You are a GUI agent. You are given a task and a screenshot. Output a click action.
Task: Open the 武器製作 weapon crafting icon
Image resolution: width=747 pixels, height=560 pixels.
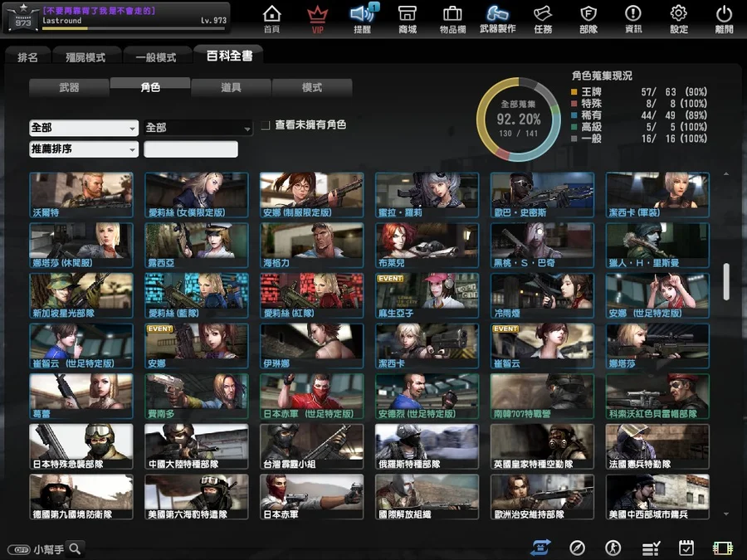pyautogui.click(x=498, y=18)
